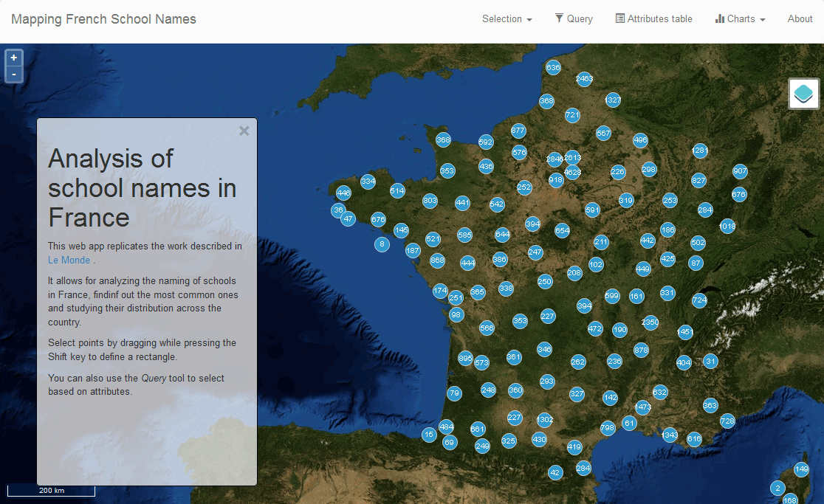
Task: Open the Attributes table
Action: pos(653,19)
